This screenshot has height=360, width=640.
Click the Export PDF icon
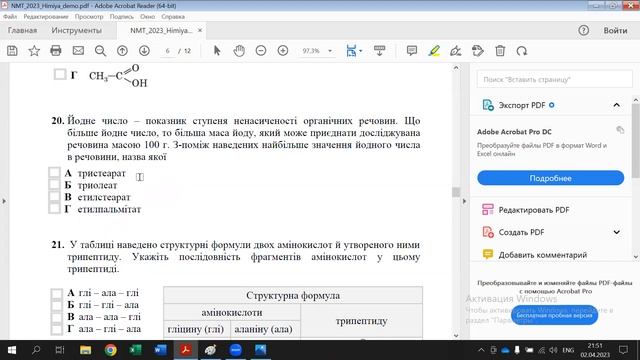pyautogui.click(x=488, y=105)
